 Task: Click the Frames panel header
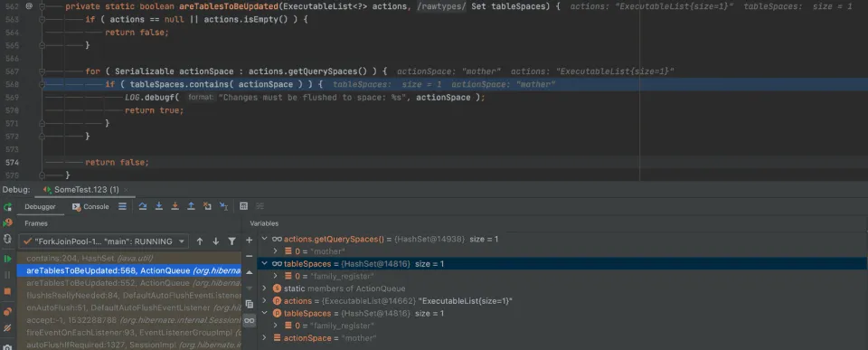pos(36,223)
